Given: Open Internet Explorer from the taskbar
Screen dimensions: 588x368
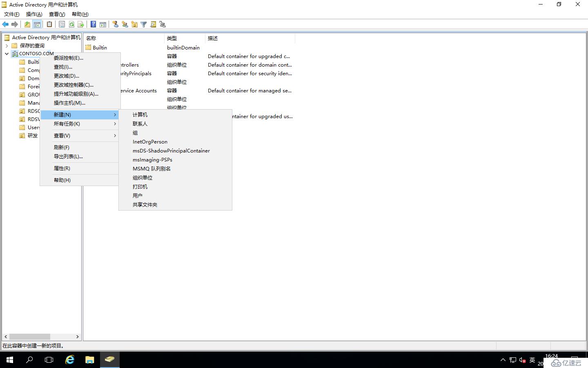Looking at the screenshot, I should 70,360.
